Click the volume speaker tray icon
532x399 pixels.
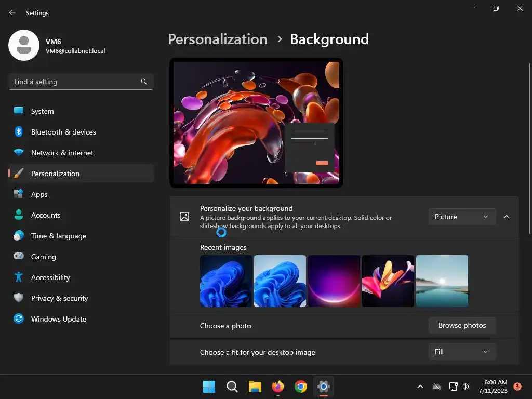(465, 387)
